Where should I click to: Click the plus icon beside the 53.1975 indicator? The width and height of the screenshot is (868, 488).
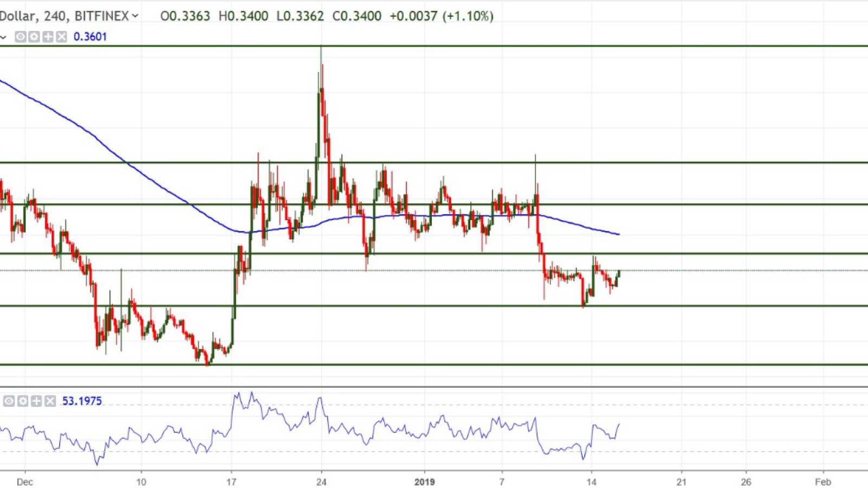tap(36, 401)
